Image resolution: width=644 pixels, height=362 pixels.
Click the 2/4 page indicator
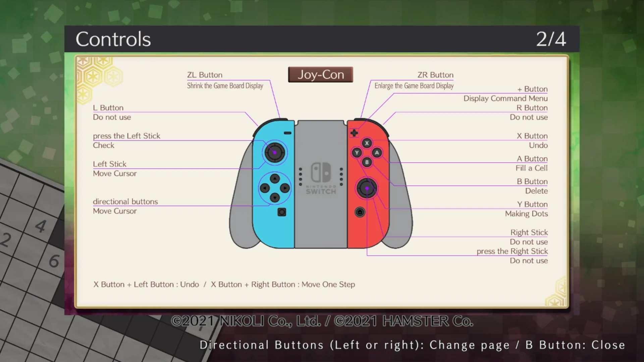[551, 39]
